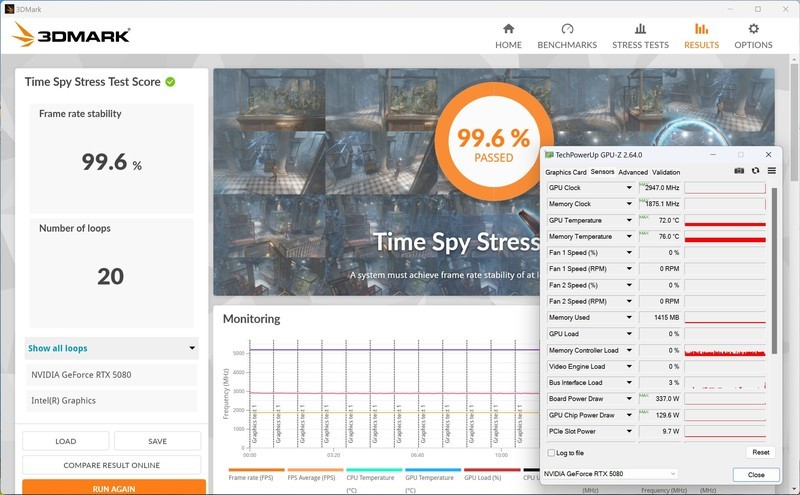Click the green check mark beside the score
The height and width of the screenshot is (495, 800).
[x=170, y=82]
